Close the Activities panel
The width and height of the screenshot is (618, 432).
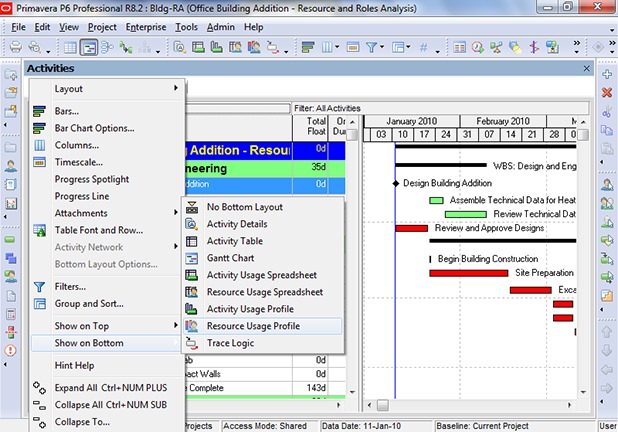click(586, 69)
